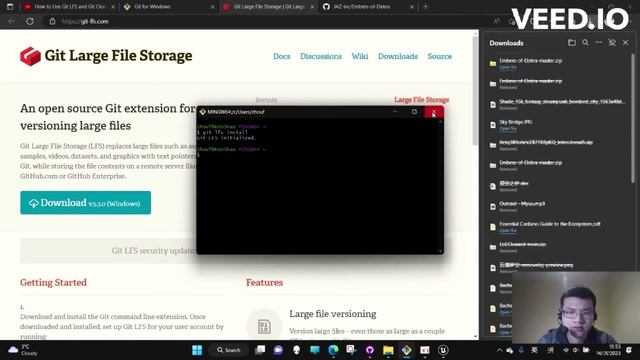Click the browser back arrow

tap(11, 21)
